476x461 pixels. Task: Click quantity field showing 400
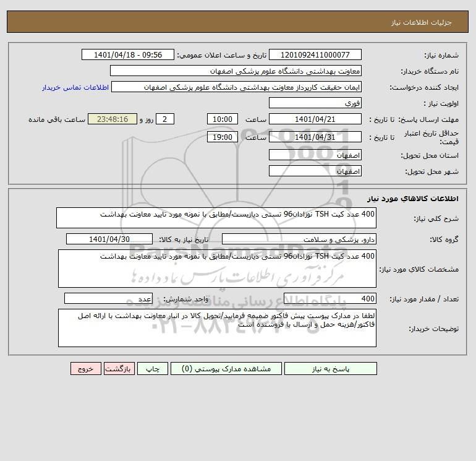pos(330,299)
